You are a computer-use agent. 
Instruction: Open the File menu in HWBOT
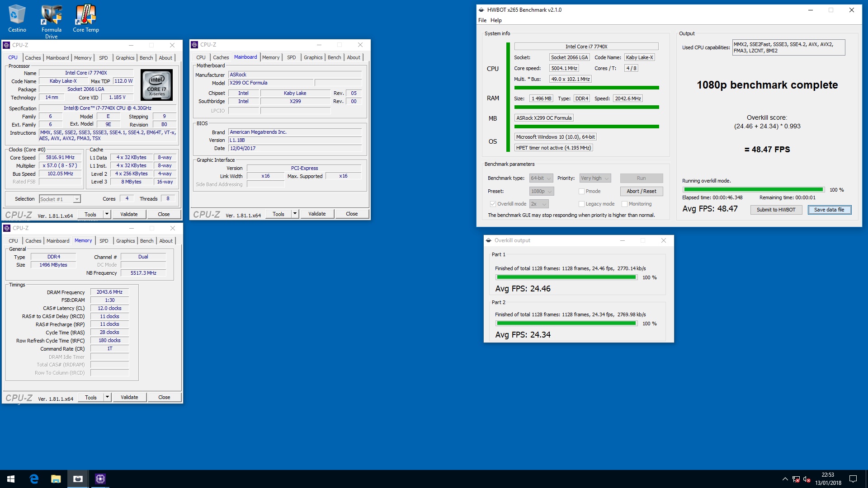point(482,20)
